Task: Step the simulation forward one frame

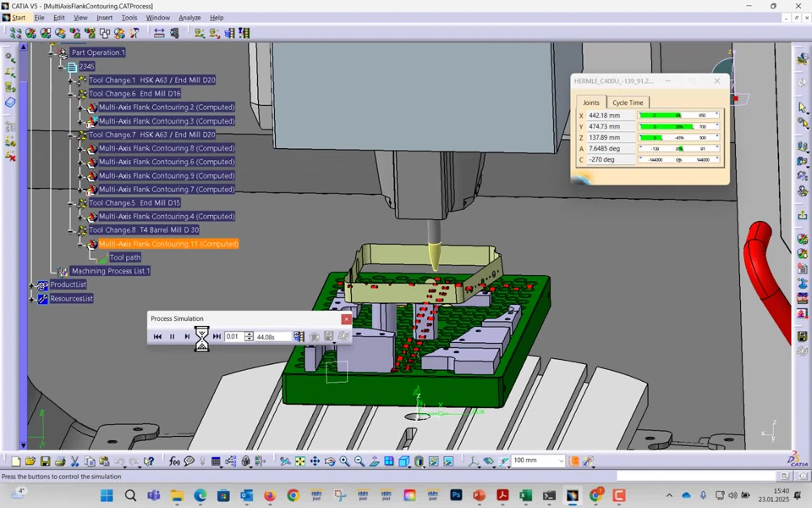Action: pos(187,336)
